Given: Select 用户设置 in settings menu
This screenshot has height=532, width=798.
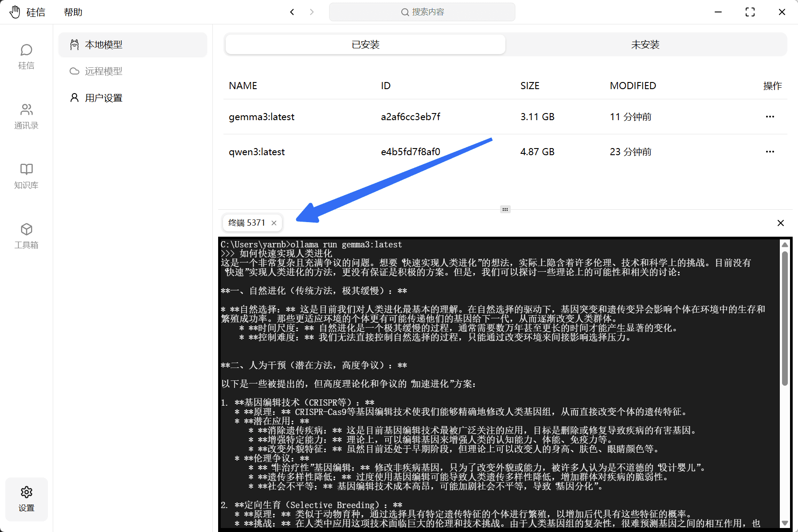Looking at the screenshot, I should (x=133, y=98).
